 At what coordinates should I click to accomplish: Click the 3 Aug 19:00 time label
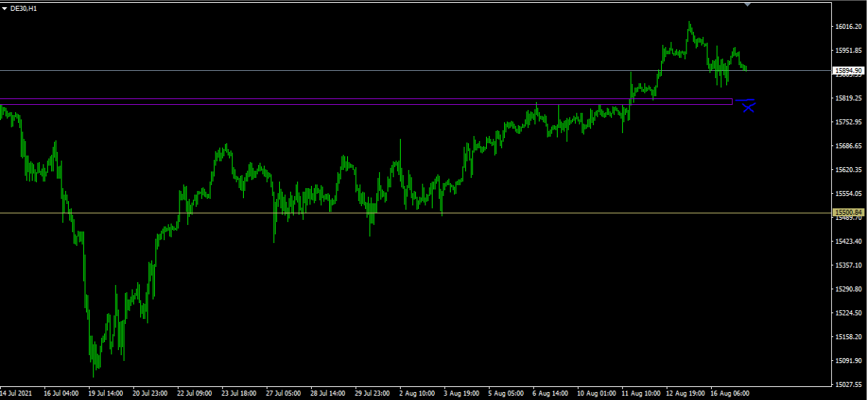coord(462,394)
